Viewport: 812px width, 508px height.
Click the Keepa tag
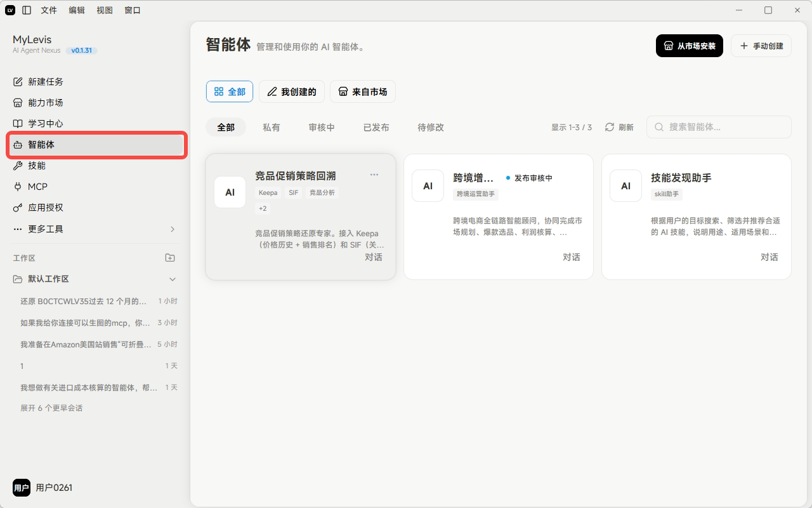268,192
